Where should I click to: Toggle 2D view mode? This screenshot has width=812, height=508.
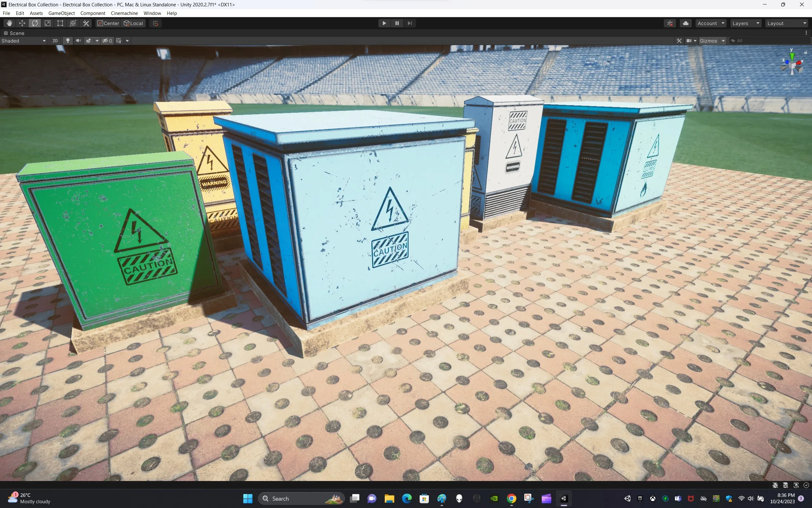pyautogui.click(x=55, y=41)
